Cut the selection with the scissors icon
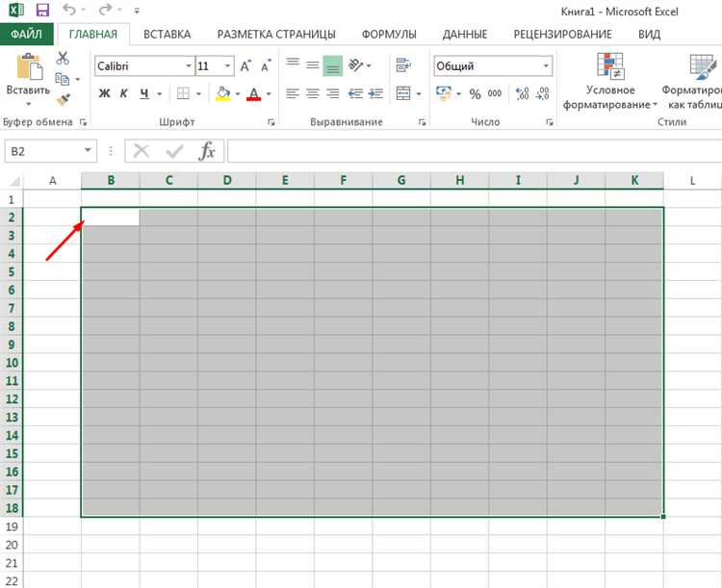Screen dimensions: 722x588 click(x=63, y=58)
